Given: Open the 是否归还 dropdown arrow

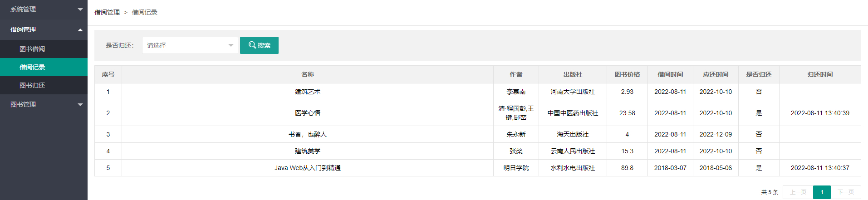Looking at the screenshot, I should (230, 45).
